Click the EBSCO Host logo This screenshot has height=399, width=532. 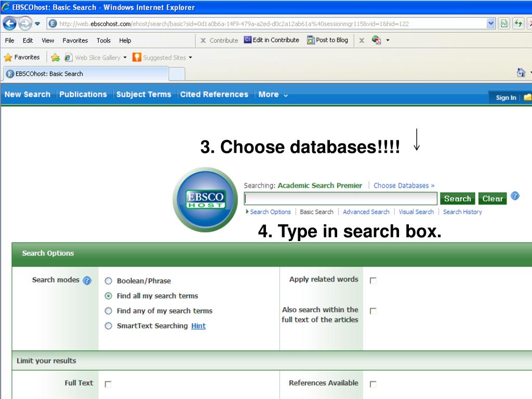[205, 199]
